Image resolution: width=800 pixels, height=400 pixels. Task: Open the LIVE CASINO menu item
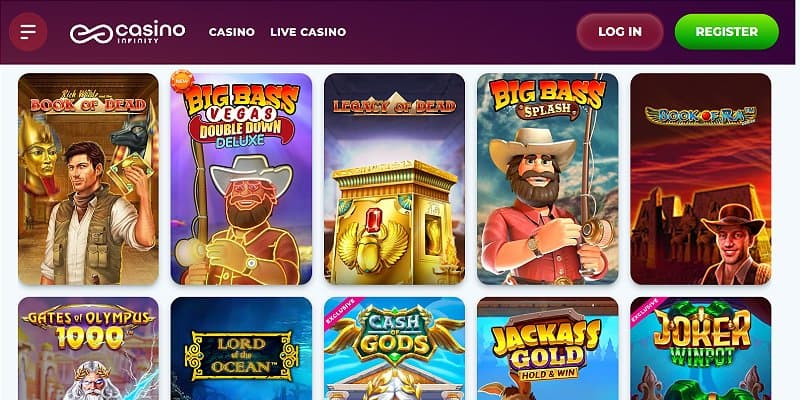308,32
